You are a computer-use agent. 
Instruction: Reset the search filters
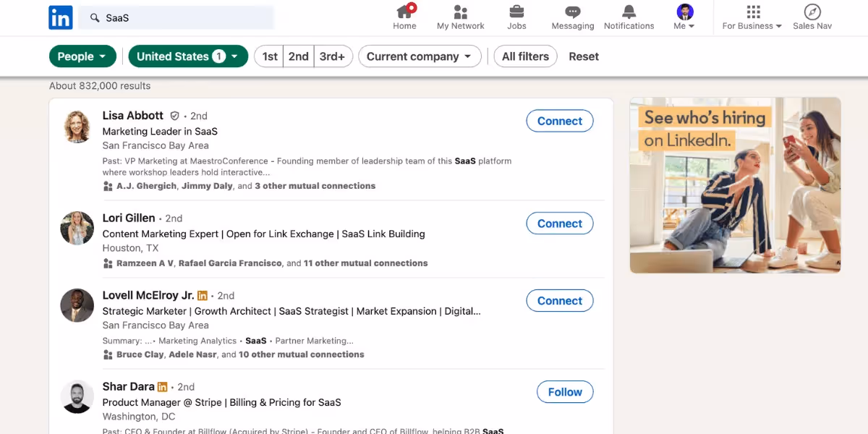tap(584, 56)
